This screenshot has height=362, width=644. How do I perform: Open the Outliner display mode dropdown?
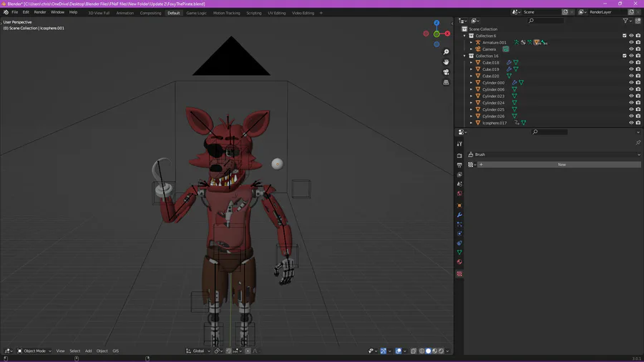[462, 21]
